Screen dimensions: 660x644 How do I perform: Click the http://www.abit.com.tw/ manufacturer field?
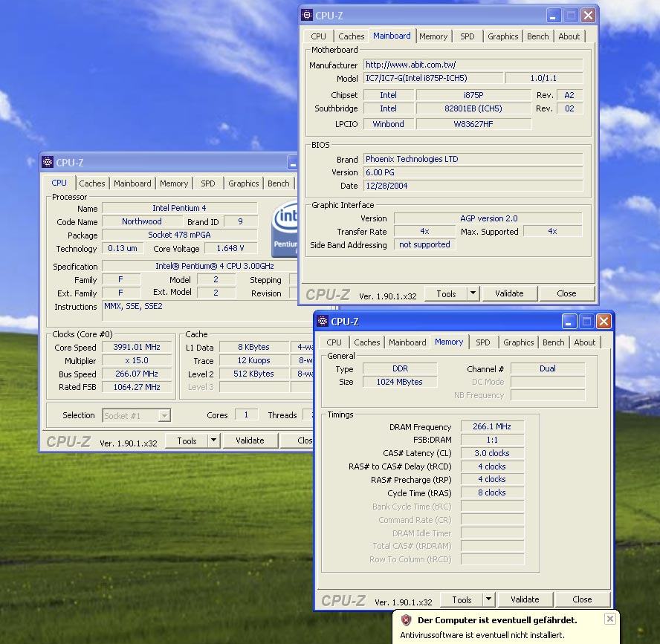473,65
